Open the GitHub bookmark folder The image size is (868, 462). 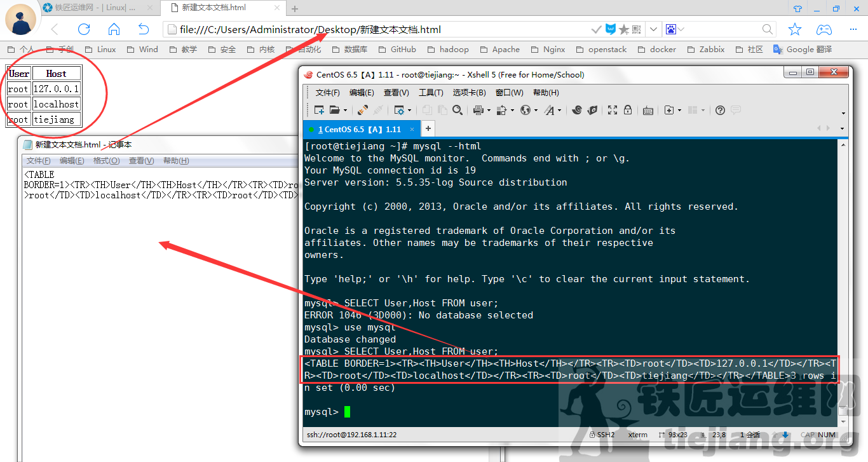point(397,49)
